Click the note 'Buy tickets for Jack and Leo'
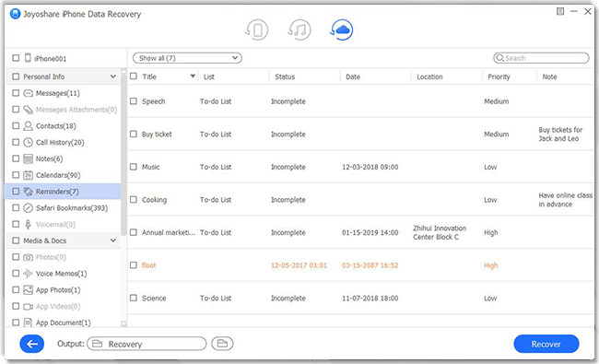The image size is (599, 364). 560,134
